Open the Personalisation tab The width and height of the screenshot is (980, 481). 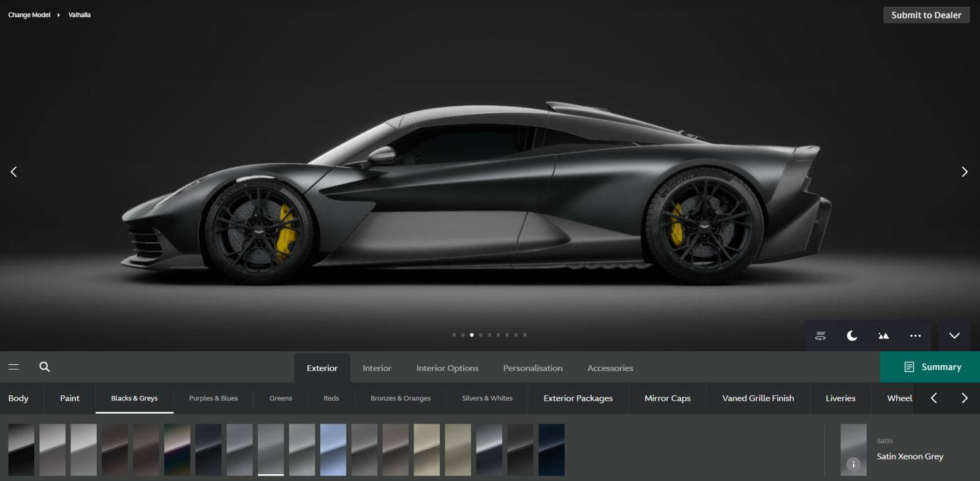532,368
